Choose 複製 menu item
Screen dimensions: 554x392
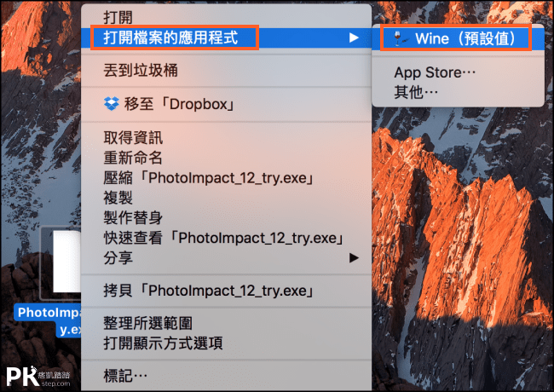pos(226,198)
